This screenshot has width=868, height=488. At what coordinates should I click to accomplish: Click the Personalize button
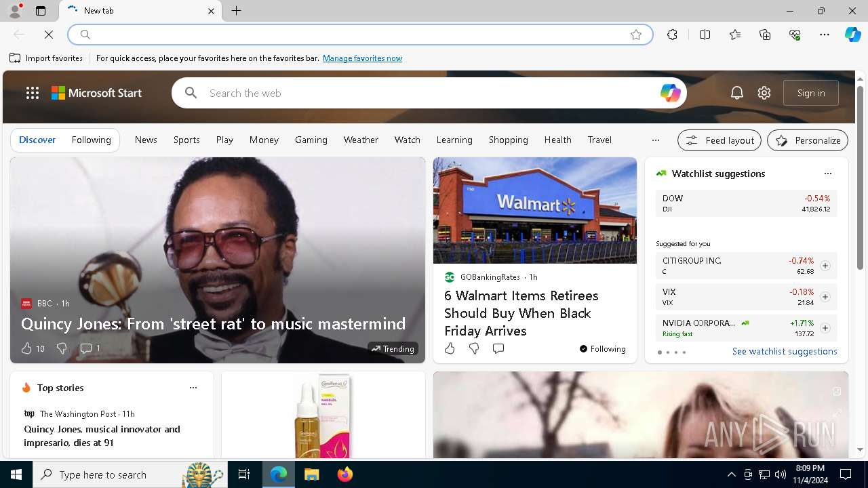808,140
